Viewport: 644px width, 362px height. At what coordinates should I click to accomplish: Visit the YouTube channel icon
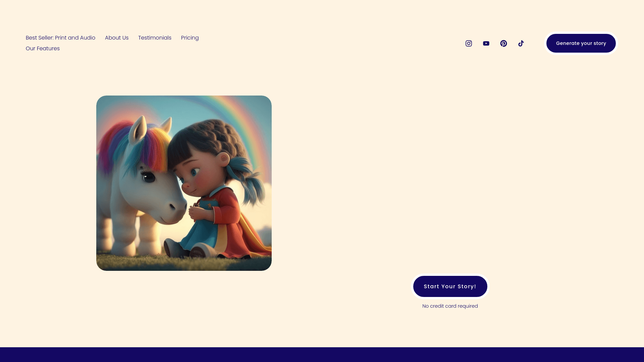[486, 43]
